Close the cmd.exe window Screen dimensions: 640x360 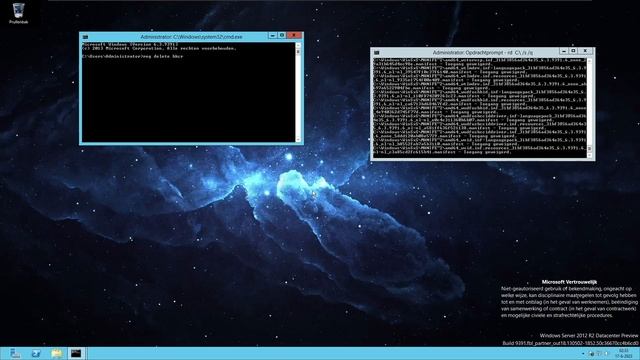(294, 36)
